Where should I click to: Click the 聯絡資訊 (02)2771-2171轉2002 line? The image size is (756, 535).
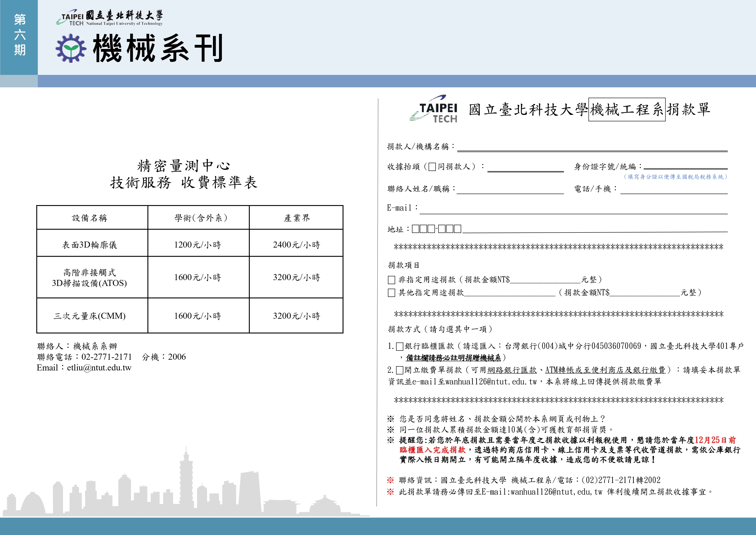coord(530,480)
